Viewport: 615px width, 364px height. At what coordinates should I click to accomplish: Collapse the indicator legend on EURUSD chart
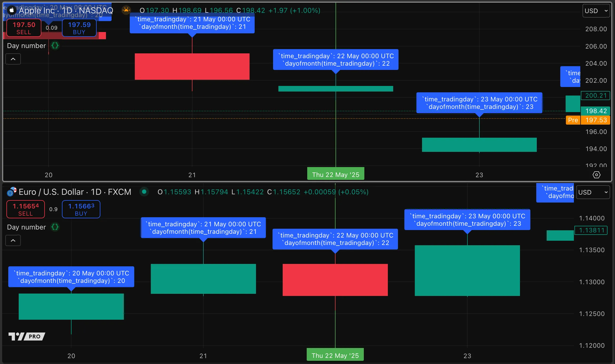(x=13, y=240)
